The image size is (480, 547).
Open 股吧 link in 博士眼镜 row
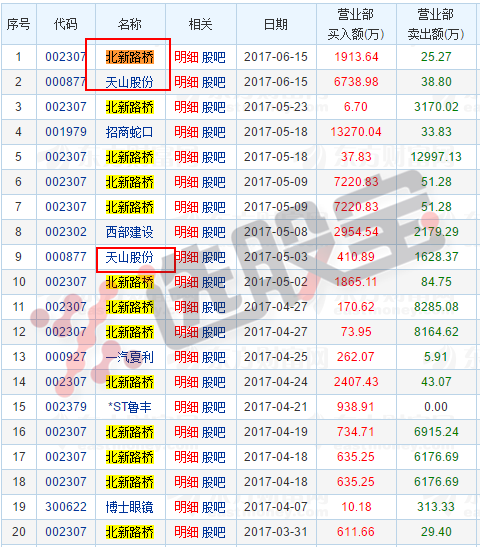pyautogui.click(x=213, y=507)
